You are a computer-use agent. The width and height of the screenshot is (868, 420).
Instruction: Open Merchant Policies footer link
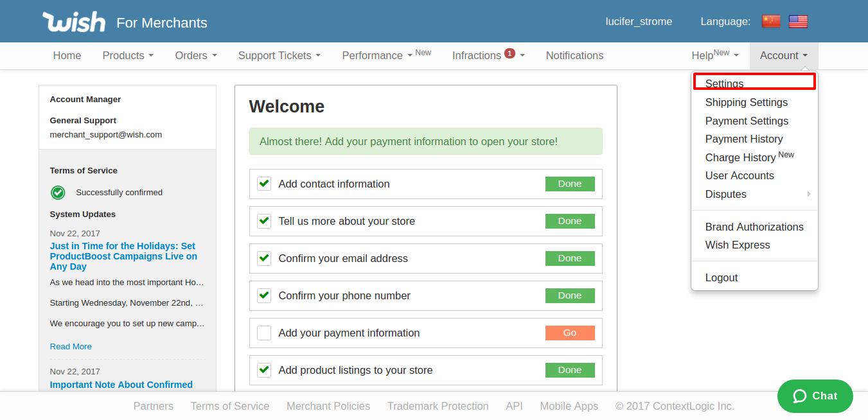click(328, 406)
